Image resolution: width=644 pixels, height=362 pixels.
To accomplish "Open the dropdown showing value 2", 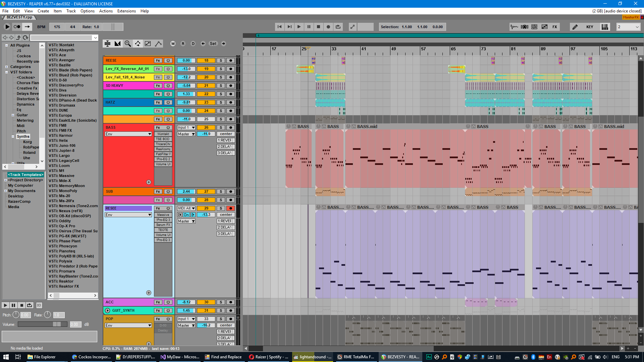I will [x=628, y=27].
